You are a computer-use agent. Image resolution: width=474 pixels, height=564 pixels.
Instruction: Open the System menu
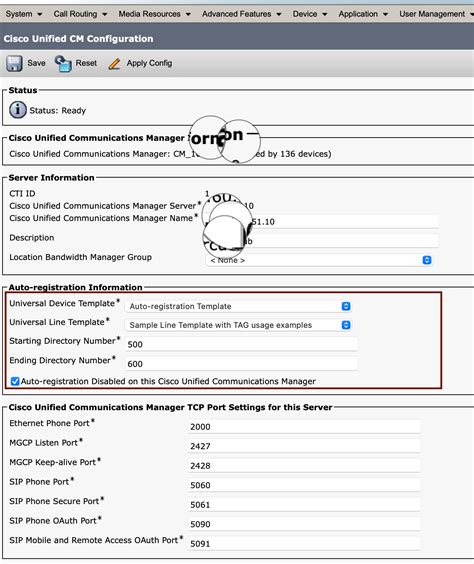[24, 14]
